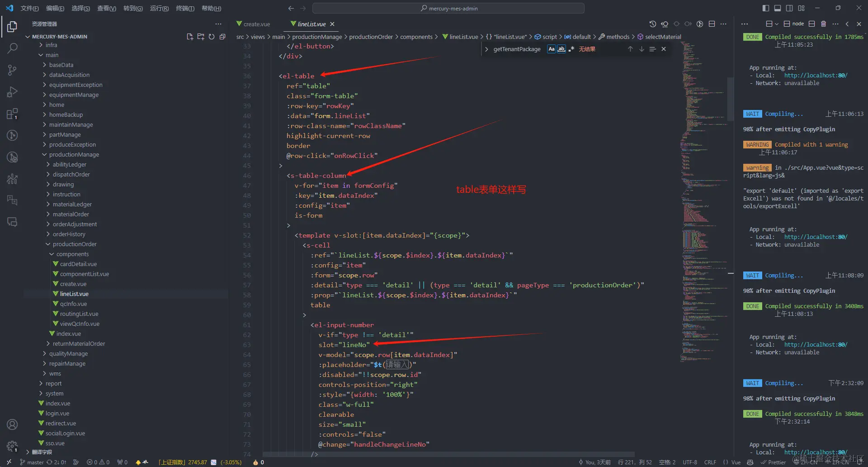
Task: Open the Search view in the activity bar
Action: [x=12, y=48]
